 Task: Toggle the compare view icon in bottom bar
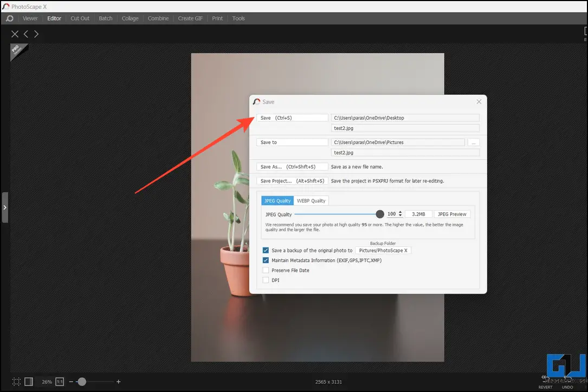[x=29, y=382]
